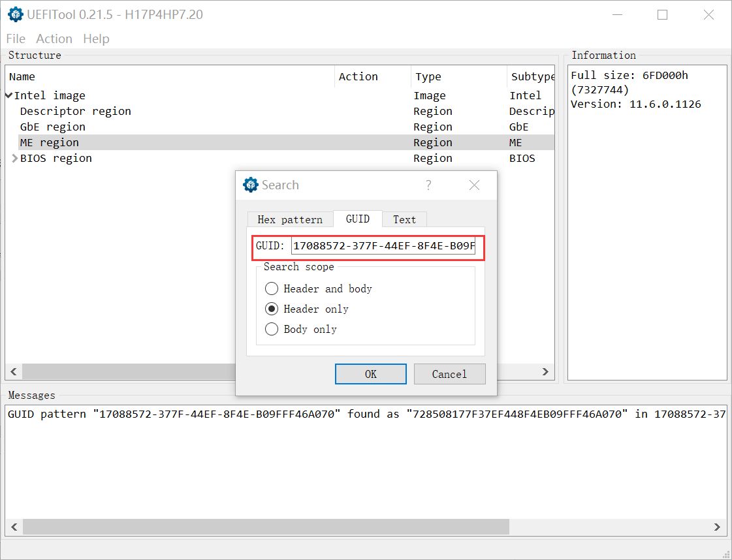This screenshot has width=732, height=560.
Task: Click the BIOS subtype cell
Action: tap(522, 158)
